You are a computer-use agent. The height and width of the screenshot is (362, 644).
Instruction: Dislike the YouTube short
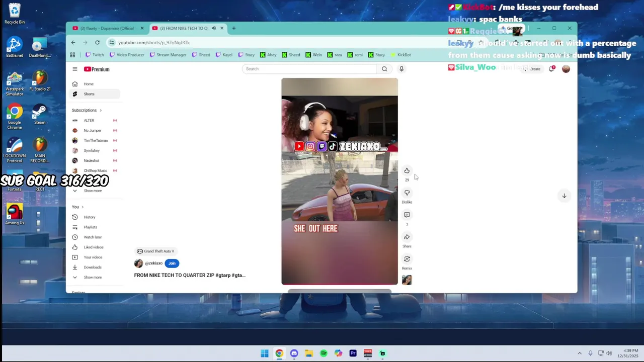(407, 193)
